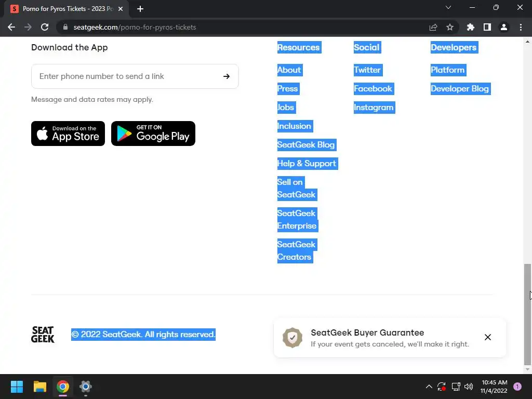Go back using the browser back arrow
This screenshot has height=399, width=532.
pyautogui.click(x=11, y=27)
